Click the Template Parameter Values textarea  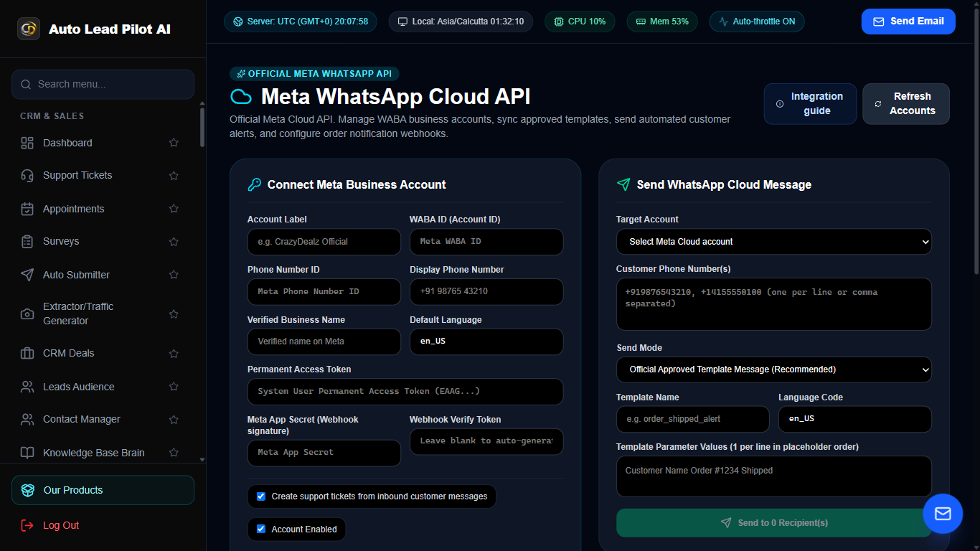pos(774,476)
